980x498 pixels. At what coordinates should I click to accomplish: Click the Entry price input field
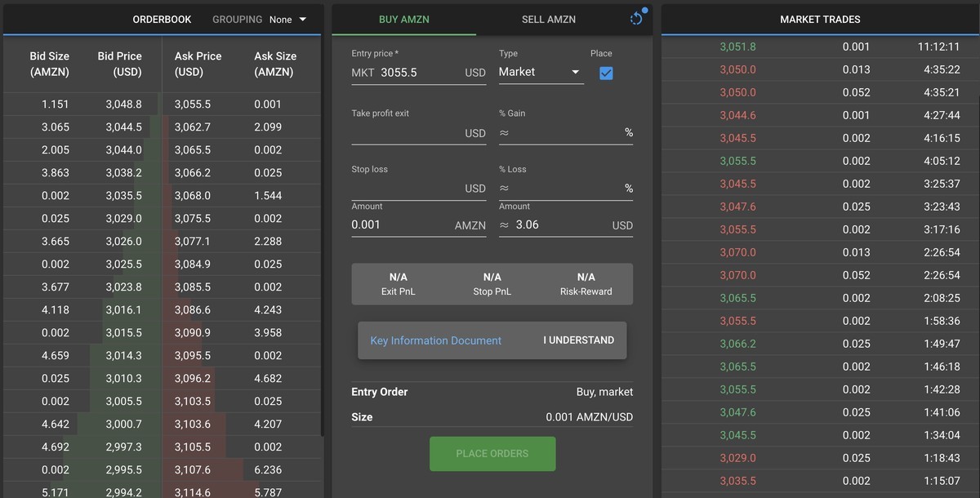[x=419, y=73]
